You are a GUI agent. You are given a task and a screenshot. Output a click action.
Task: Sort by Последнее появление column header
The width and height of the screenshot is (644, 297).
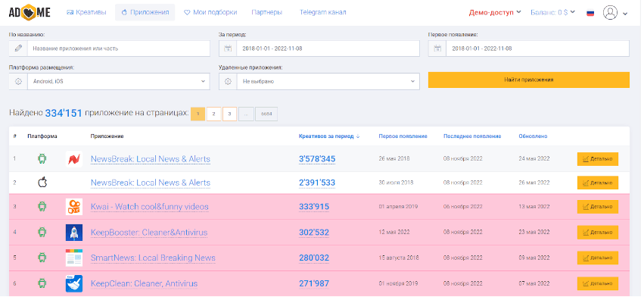pos(472,136)
